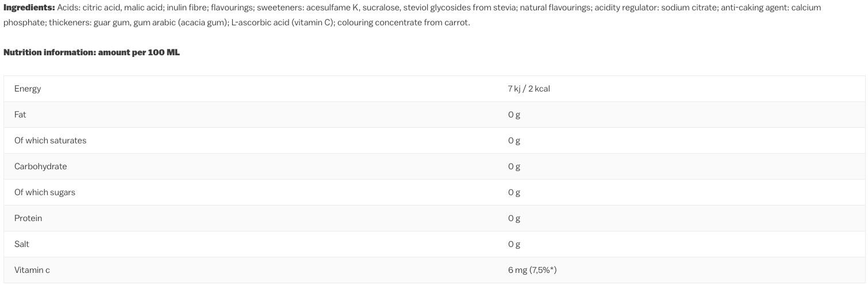Click the bold "Ingredients:" label
The height and width of the screenshot is (285, 868).
29,7
